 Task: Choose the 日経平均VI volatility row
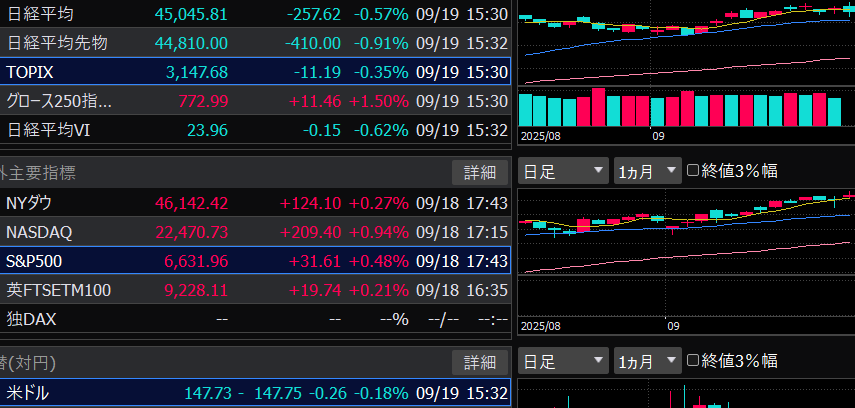pos(255,130)
